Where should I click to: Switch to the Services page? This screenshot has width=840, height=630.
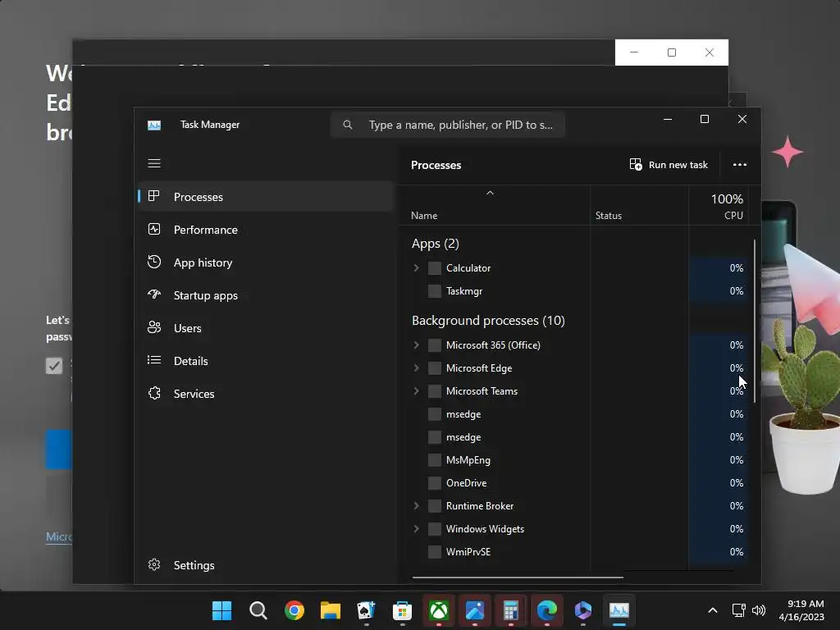[267, 394]
